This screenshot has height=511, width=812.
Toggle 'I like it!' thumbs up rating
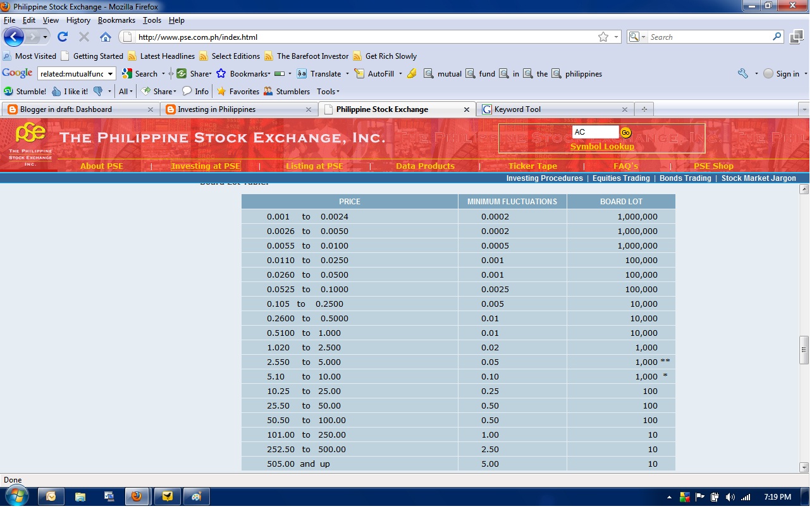point(56,90)
